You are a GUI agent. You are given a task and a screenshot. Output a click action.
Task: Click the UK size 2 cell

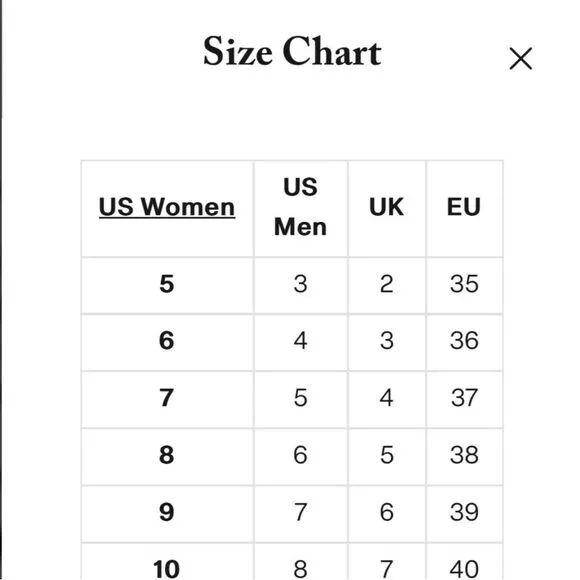(387, 284)
